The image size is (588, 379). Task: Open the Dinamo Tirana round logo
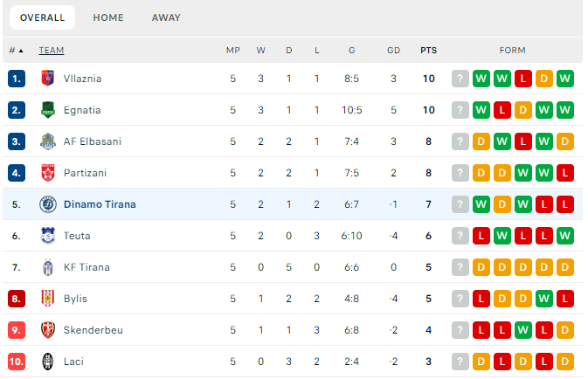click(48, 204)
